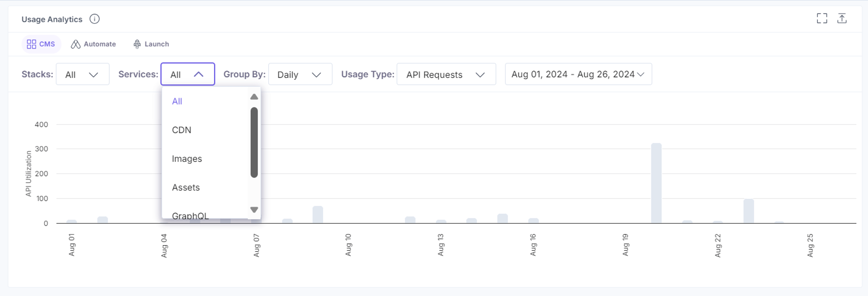
Task: Click the dropdown scrollbar up arrow
Action: (x=254, y=97)
